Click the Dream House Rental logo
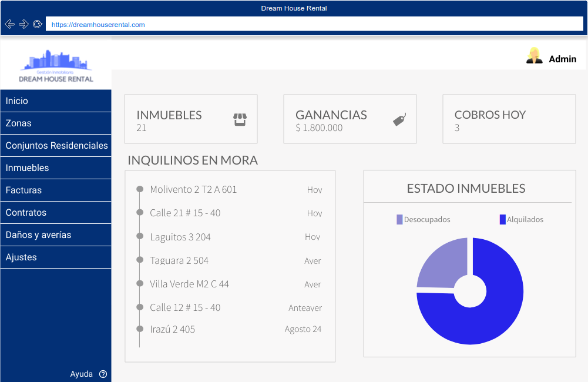The height and width of the screenshot is (382, 588). click(56, 66)
